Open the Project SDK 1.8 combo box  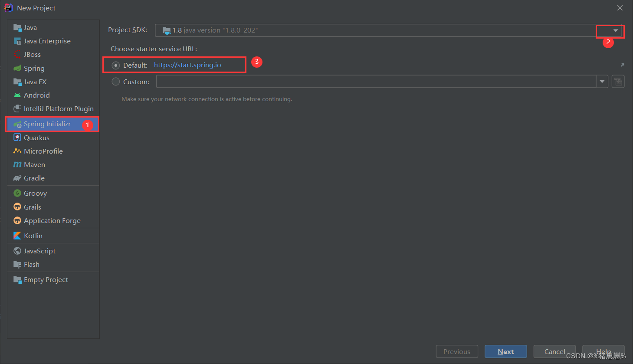pyautogui.click(x=388, y=30)
